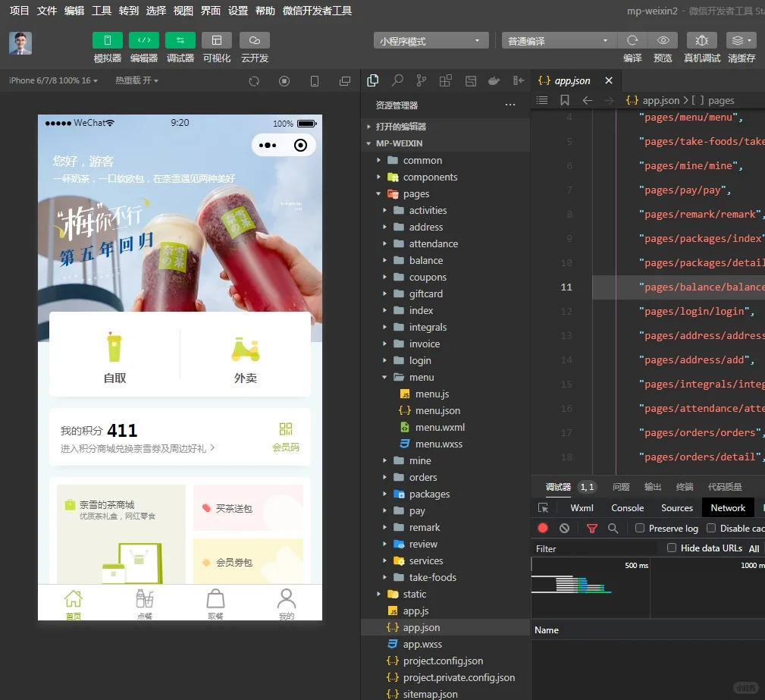Expand the common folder
This screenshot has height=700, width=765.
(446, 160)
